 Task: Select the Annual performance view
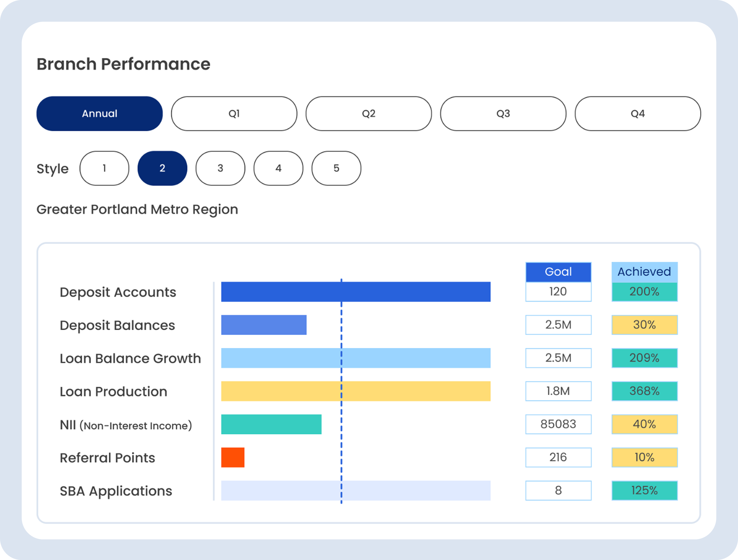pyautogui.click(x=99, y=113)
